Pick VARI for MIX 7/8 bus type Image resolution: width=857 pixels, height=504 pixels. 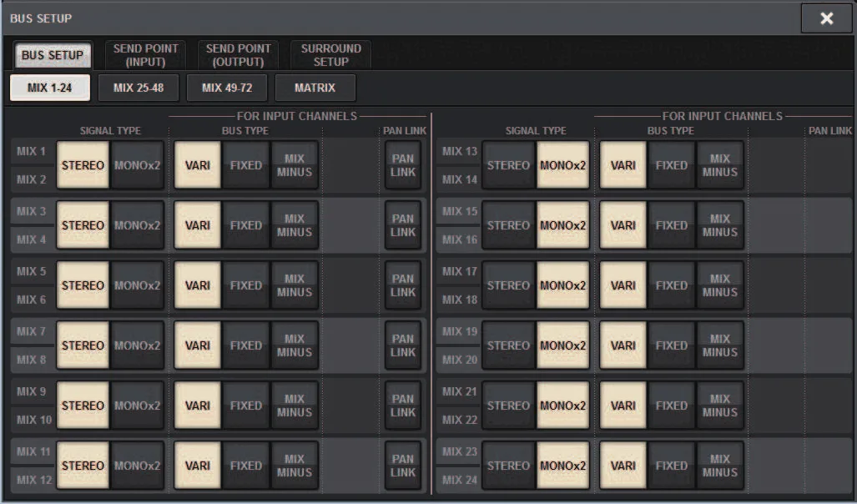pos(197,345)
